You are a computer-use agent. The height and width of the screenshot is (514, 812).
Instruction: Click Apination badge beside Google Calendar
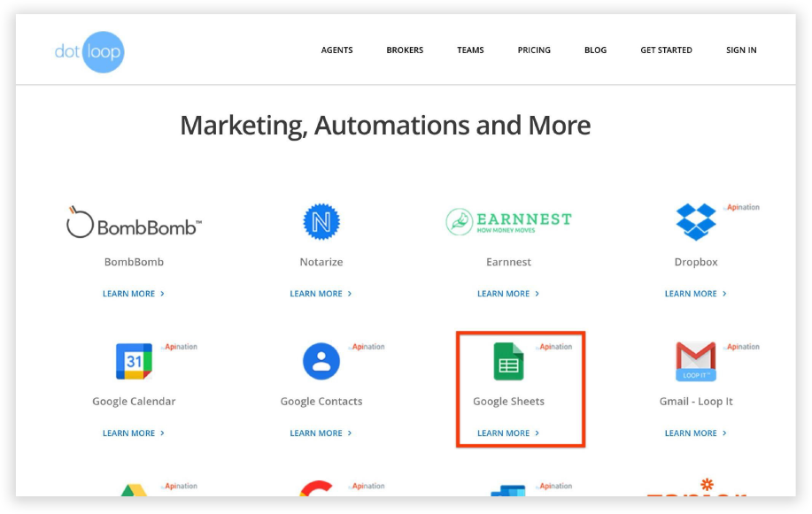[179, 346]
